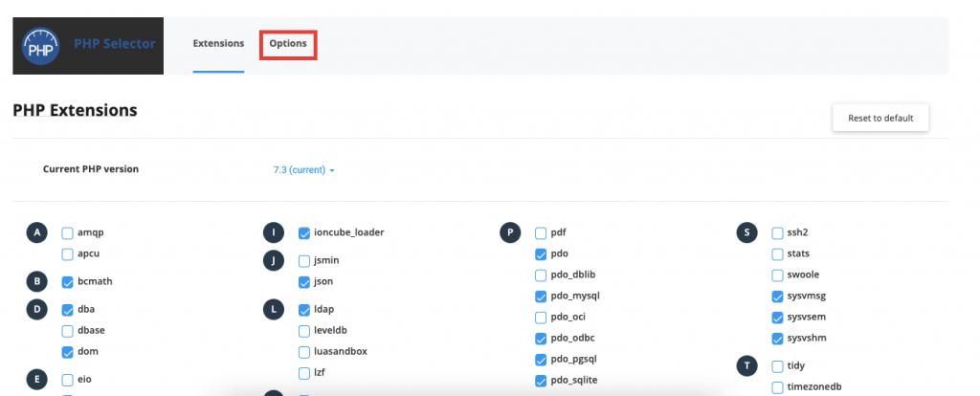Click the PHP Selector gauge logo
This screenshot has width=980, height=396.
[x=40, y=46]
